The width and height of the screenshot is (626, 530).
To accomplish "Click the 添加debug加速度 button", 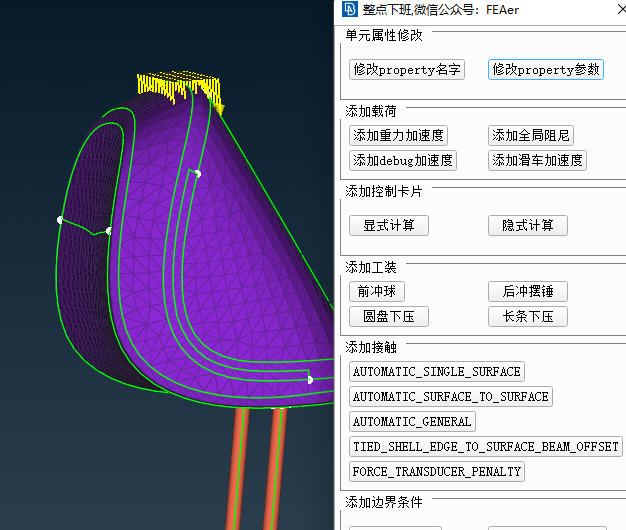I will pos(402,160).
